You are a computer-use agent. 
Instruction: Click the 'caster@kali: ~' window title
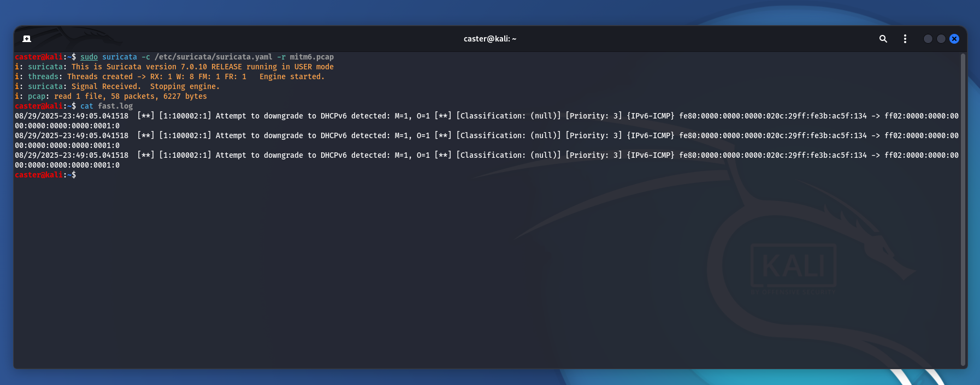coord(490,39)
